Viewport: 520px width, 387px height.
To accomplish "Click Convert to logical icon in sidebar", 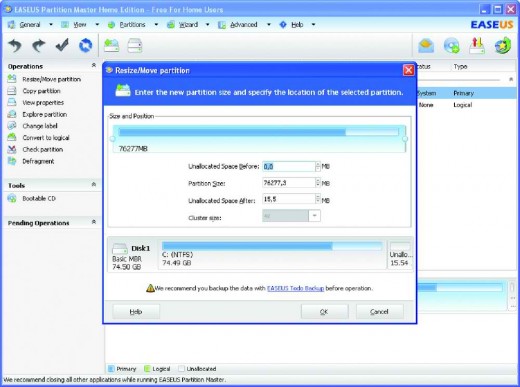I will (12, 137).
